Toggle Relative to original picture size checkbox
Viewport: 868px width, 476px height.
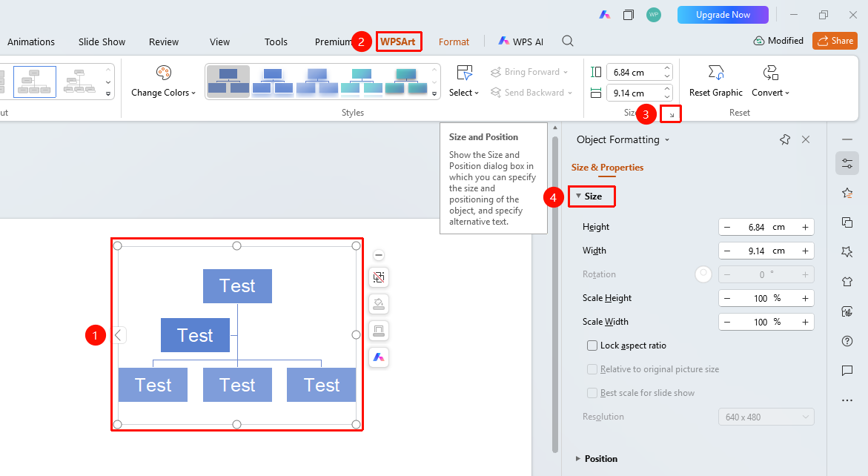click(x=592, y=369)
